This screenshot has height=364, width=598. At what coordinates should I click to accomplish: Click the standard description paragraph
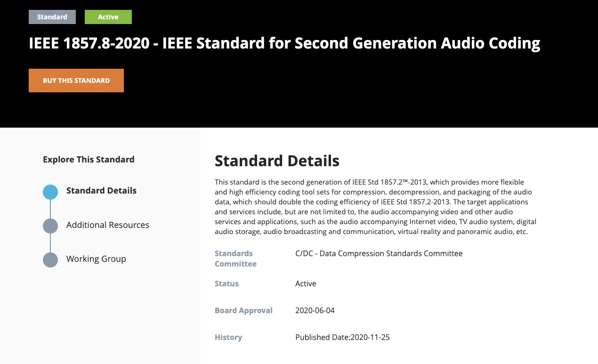pos(376,207)
